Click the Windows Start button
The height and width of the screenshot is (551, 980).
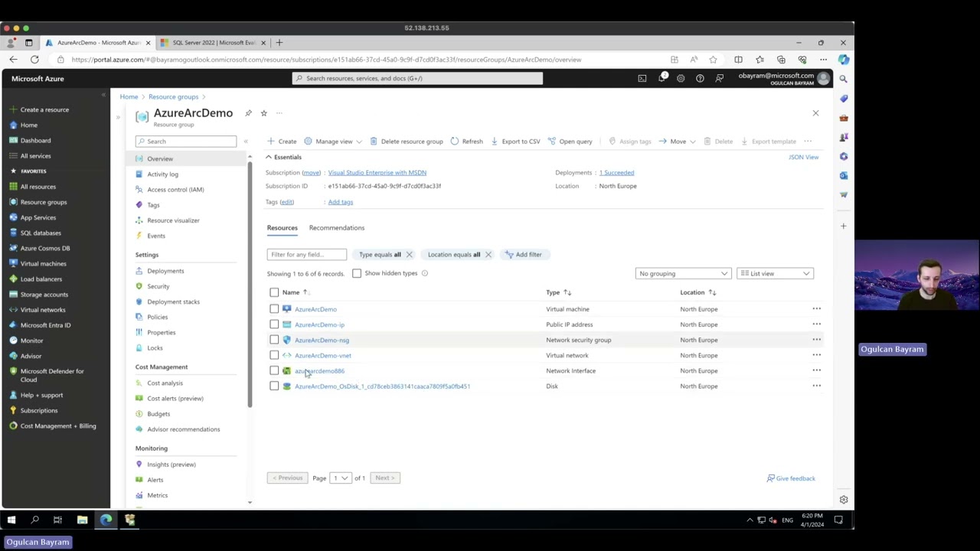[11, 520]
